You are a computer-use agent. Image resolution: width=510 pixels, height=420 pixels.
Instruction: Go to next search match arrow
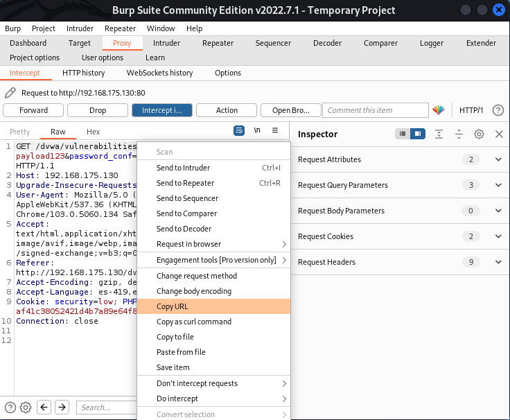62,408
